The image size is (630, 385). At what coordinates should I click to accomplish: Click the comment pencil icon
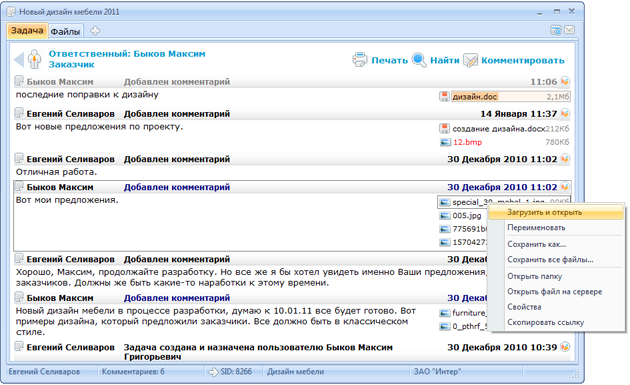tap(470, 60)
